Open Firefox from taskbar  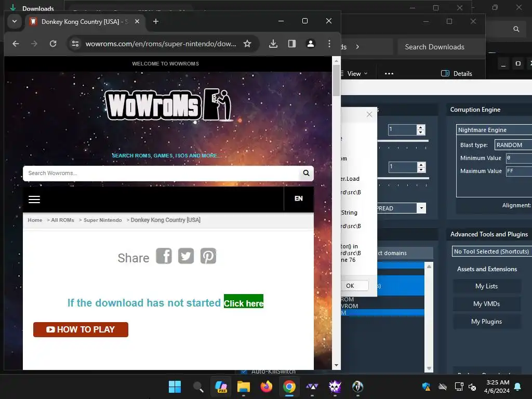pos(267,387)
